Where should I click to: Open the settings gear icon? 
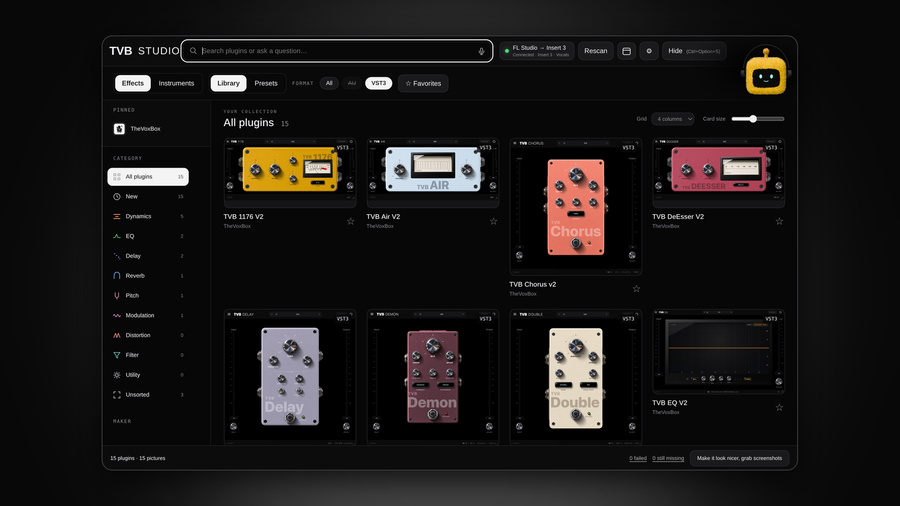click(x=649, y=51)
